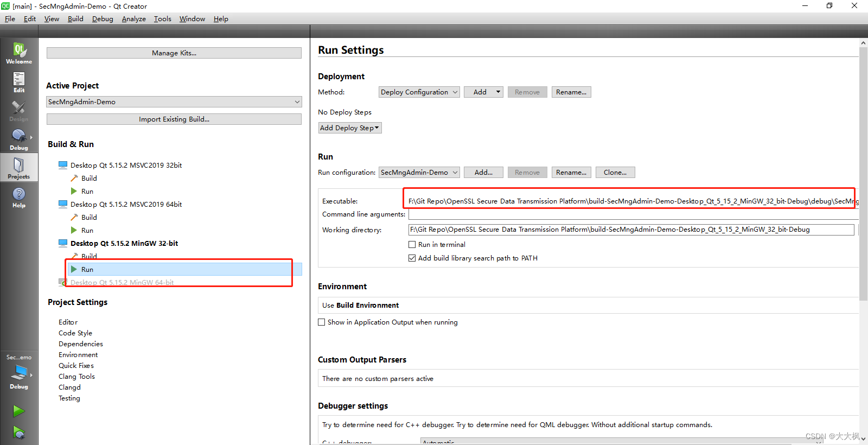Open the Sec...emo kit selector
Viewport: 868px width, 445px height.
tap(19, 371)
